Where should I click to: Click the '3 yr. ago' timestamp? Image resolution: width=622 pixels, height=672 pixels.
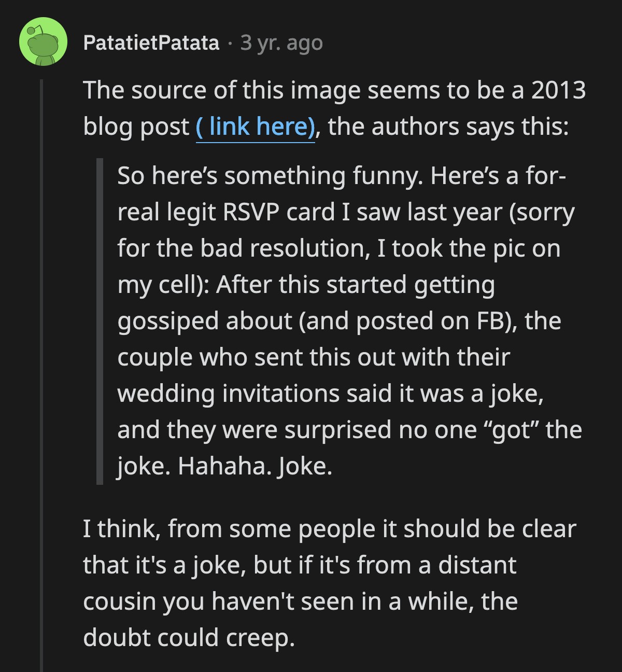(x=281, y=43)
